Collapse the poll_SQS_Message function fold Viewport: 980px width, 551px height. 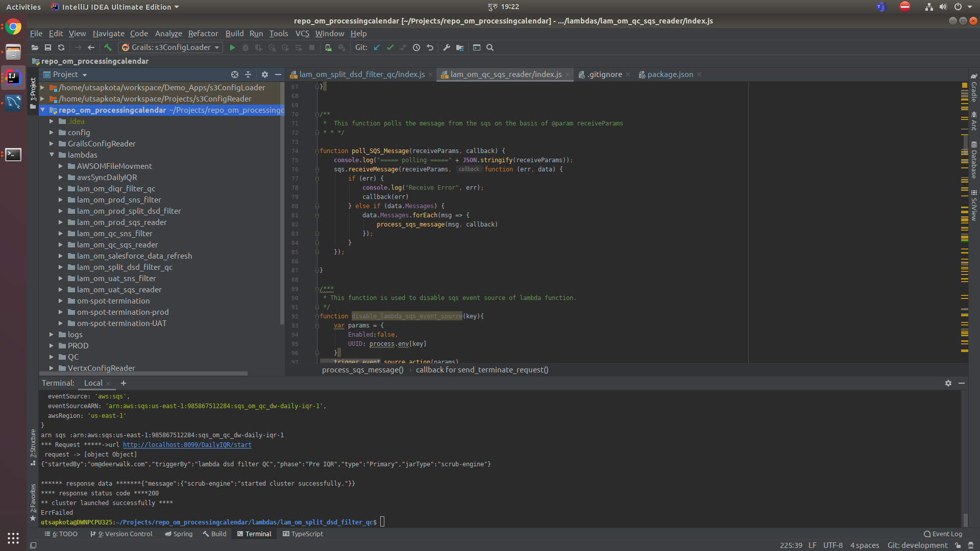pyautogui.click(x=316, y=151)
